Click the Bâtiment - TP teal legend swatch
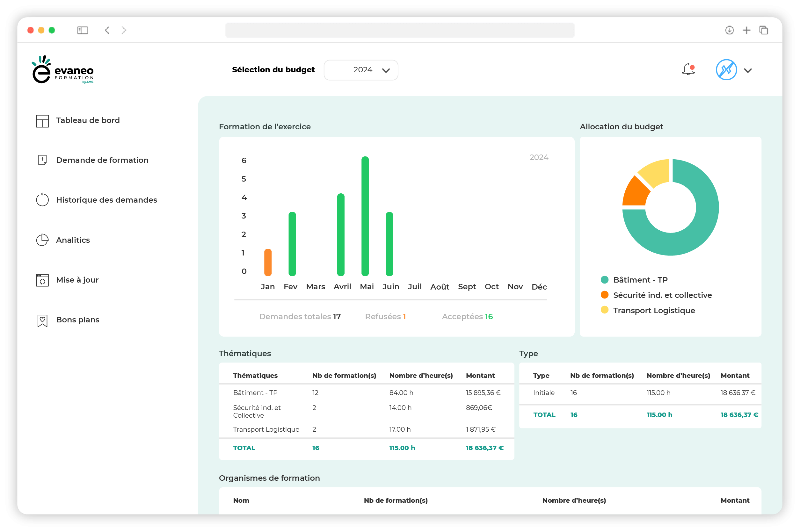 [604, 280]
